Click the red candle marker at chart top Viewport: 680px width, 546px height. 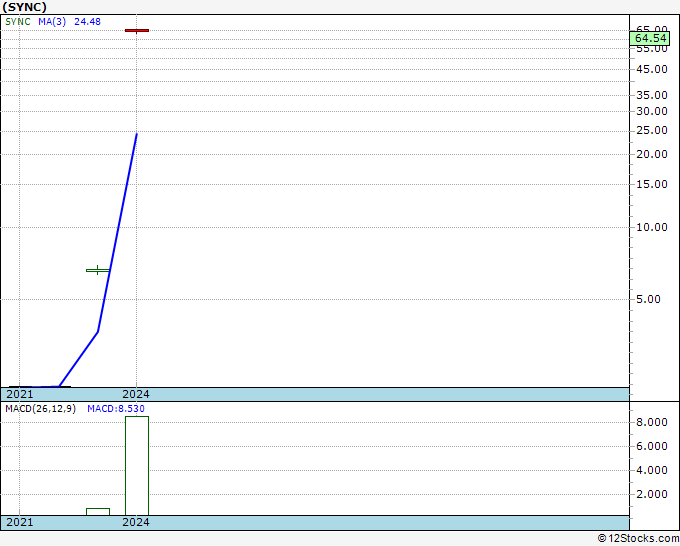[x=137, y=31]
